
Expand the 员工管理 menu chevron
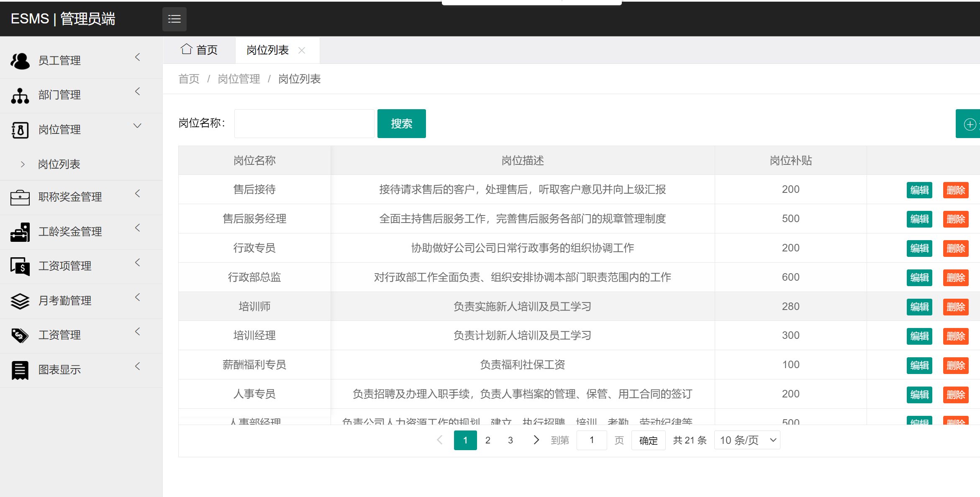pyautogui.click(x=137, y=57)
